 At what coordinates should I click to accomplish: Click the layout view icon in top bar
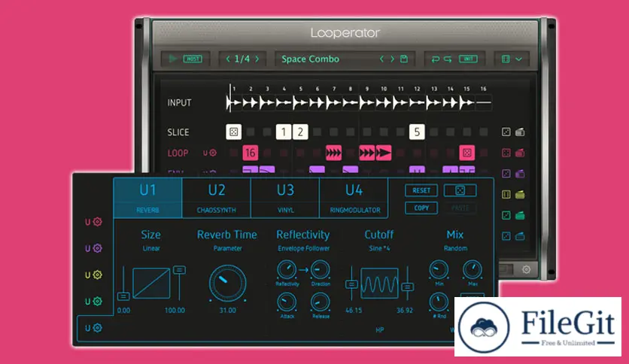pyautogui.click(x=506, y=59)
